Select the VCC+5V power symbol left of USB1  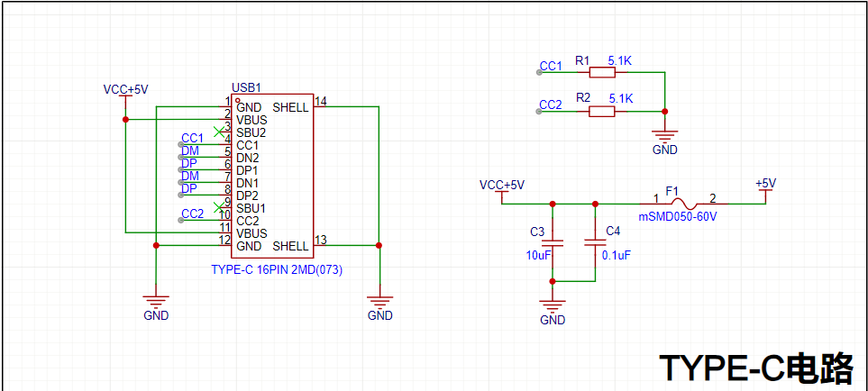point(125,94)
